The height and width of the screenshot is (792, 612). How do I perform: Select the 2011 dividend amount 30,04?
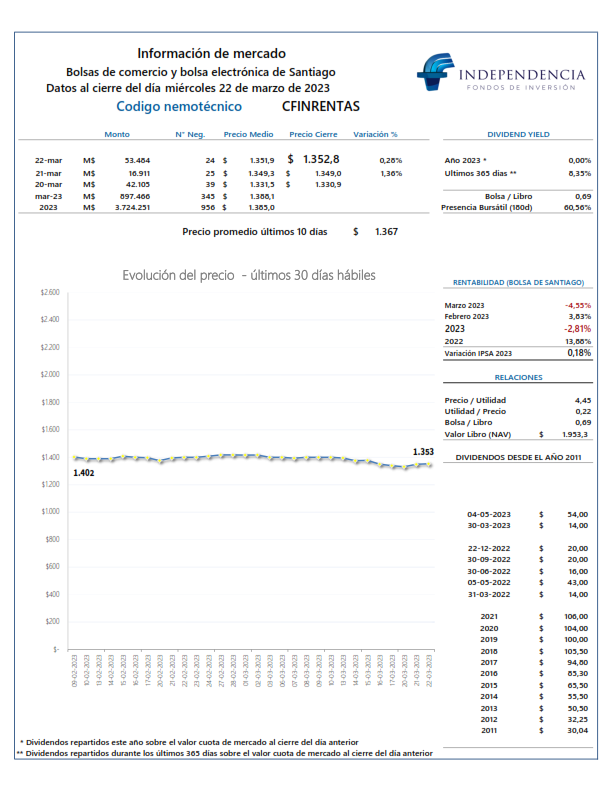point(578,730)
